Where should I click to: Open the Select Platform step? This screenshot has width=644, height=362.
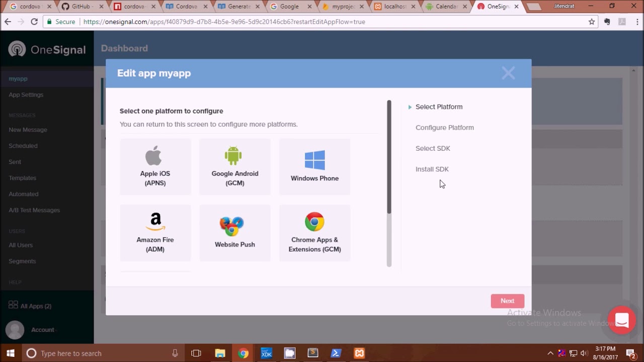click(439, 107)
